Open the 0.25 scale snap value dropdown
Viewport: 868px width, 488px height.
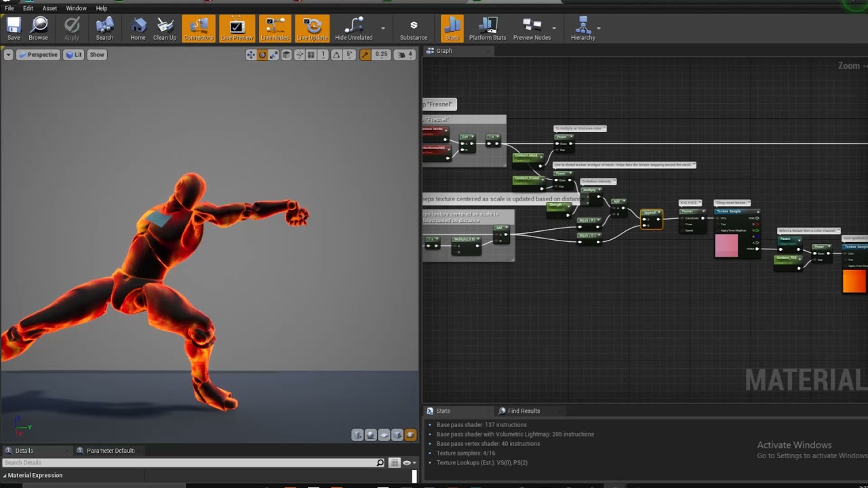[x=382, y=55]
